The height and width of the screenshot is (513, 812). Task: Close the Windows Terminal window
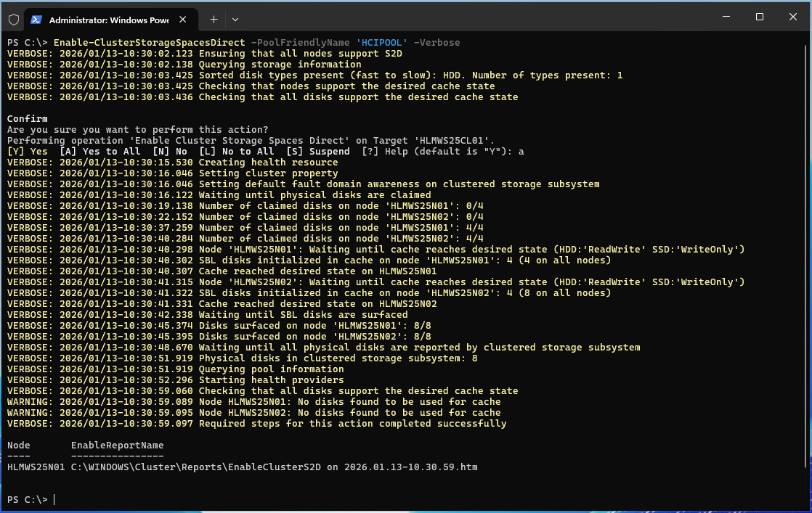[x=792, y=17]
